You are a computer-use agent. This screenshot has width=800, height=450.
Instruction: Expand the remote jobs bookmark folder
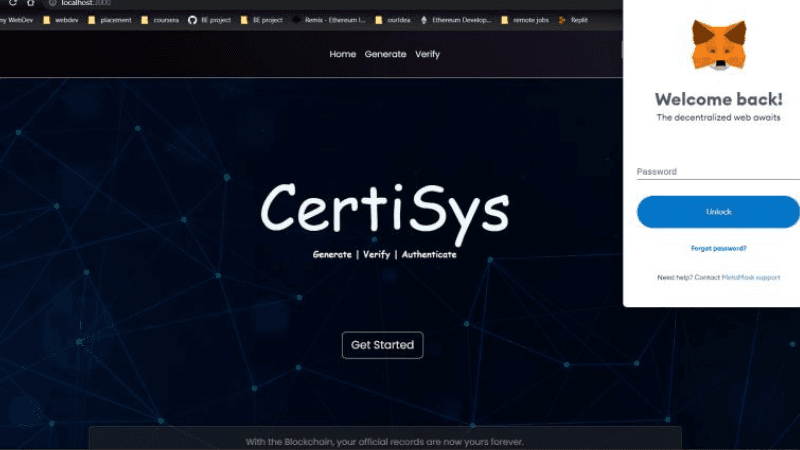tap(525, 20)
